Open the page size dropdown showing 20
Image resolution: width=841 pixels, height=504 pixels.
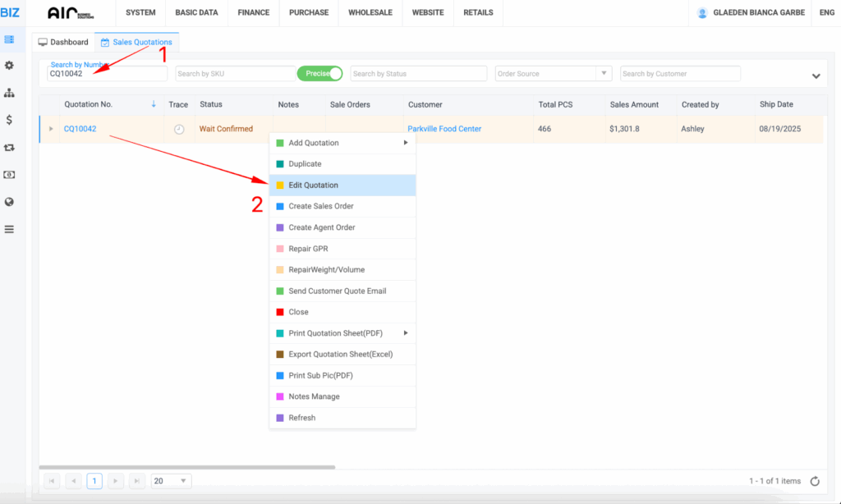(172, 481)
